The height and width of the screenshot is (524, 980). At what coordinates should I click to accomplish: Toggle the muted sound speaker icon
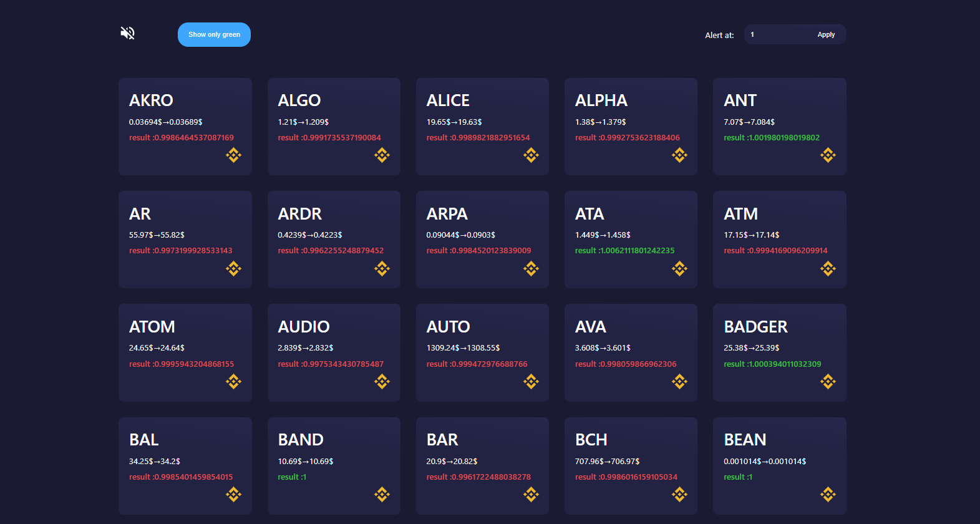click(127, 33)
